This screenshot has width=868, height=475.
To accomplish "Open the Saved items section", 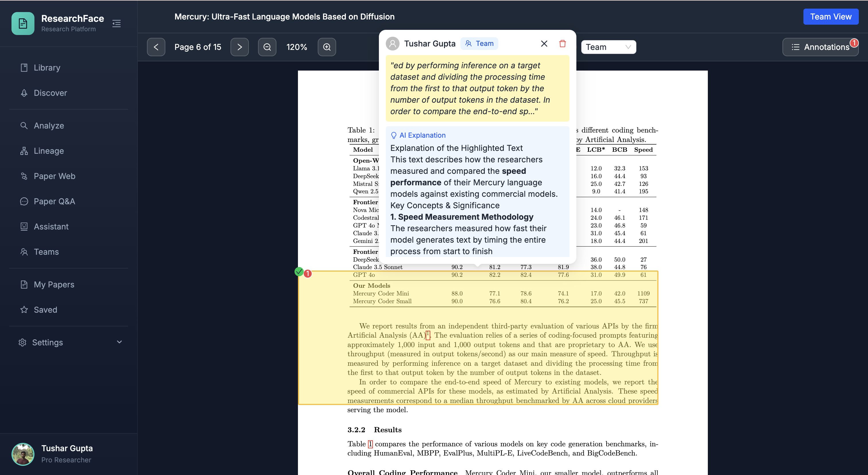I will (x=45, y=310).
